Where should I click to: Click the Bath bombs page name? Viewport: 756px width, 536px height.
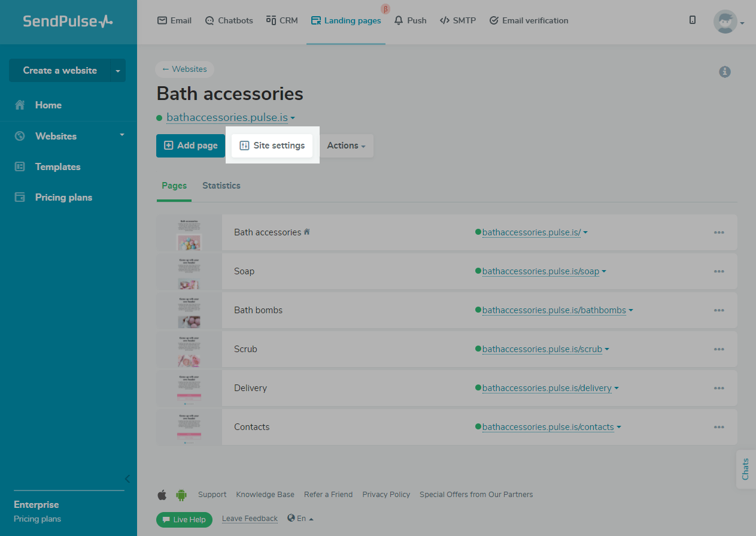click(258, 310)
